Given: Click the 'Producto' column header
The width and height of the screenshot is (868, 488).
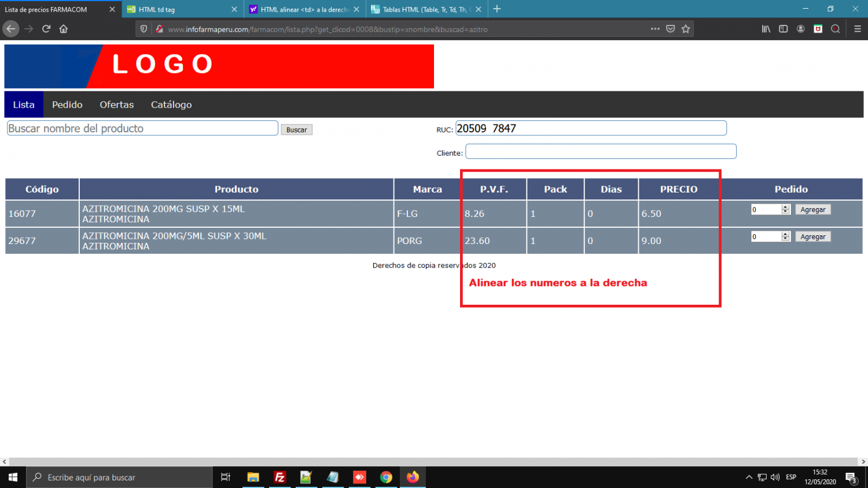Looking at the screenshot, I should click(237, 189).
